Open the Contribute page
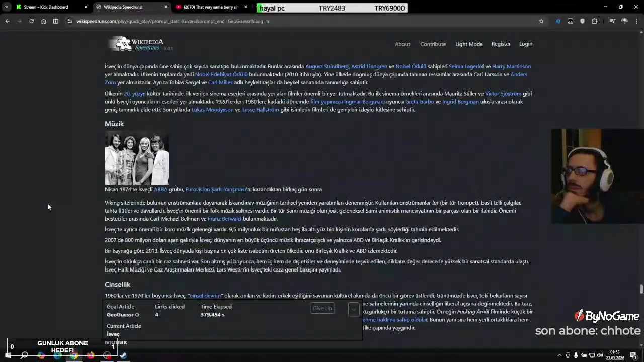Image resolution: width=644 pixels, height=362 pixels. [x=433, y=44]
